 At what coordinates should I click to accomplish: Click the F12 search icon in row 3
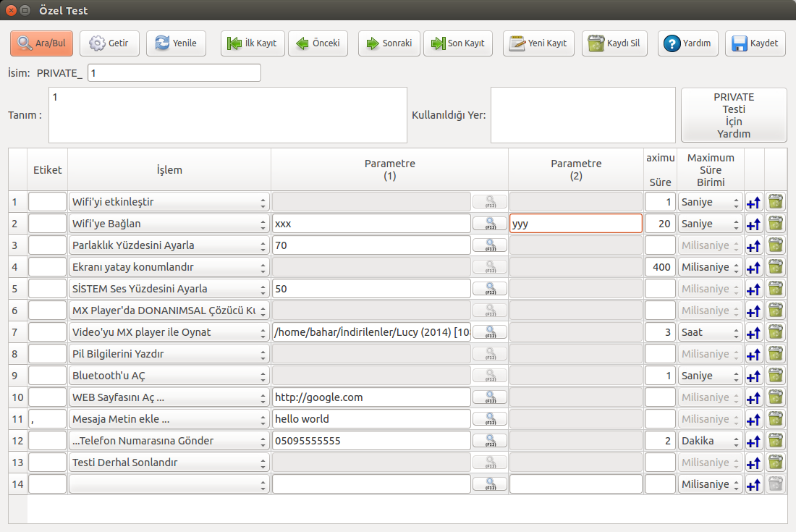(x=490, y=245)
